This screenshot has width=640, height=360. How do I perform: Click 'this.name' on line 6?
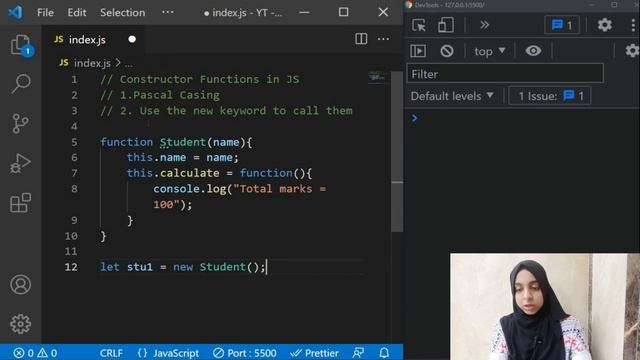pyautogui.click(x=156, y=158)
